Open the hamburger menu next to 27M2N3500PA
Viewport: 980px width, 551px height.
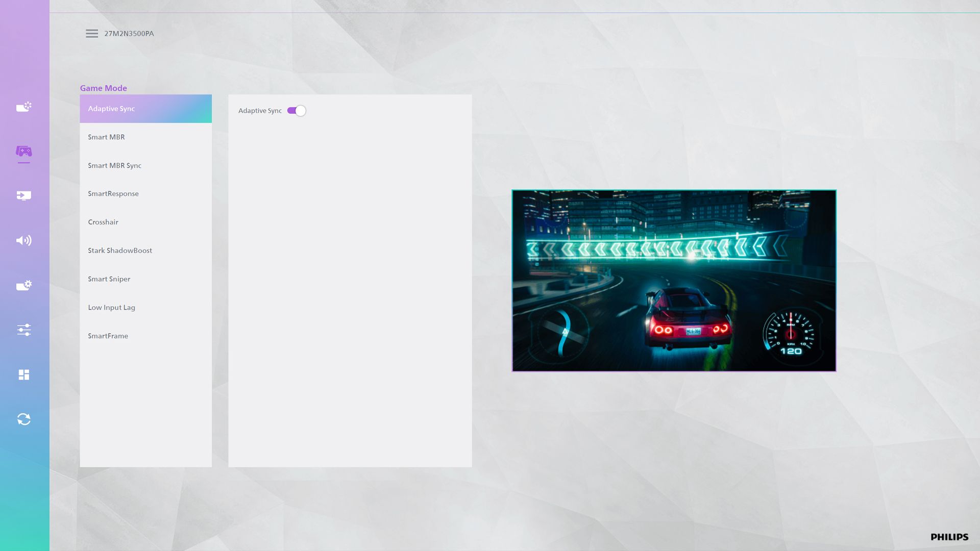pyautogui.click(x=92, y=34)
